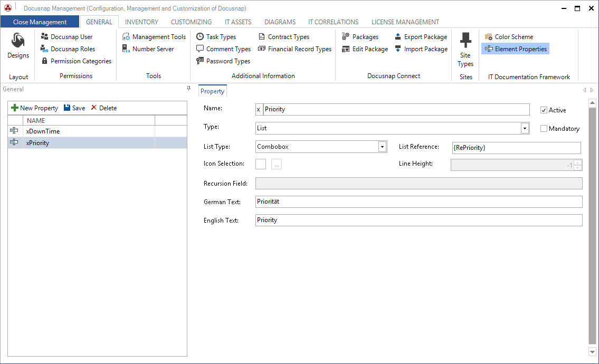599x364 pixels.
Task: Open Password Types
Action: [x=223, y=61]
